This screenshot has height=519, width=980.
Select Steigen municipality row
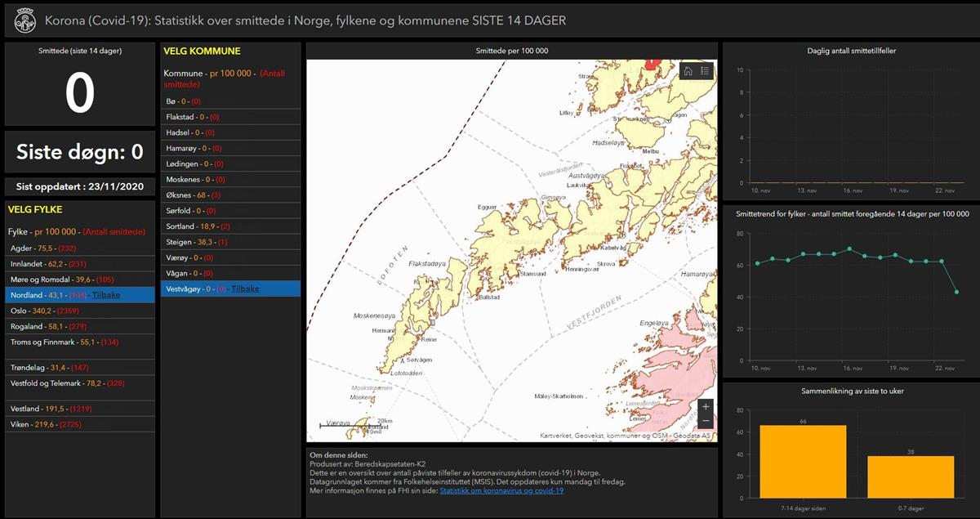(195, 242)
